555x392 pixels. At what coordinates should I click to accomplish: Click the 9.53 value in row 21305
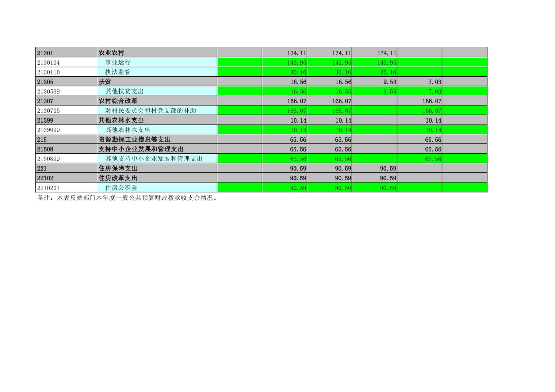tap(390, 82)
